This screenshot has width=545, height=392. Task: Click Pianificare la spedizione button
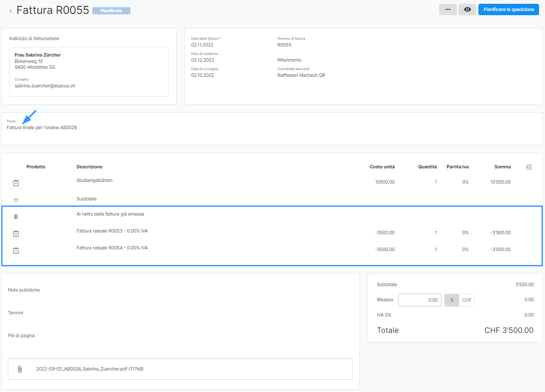(x=508, y=9)
